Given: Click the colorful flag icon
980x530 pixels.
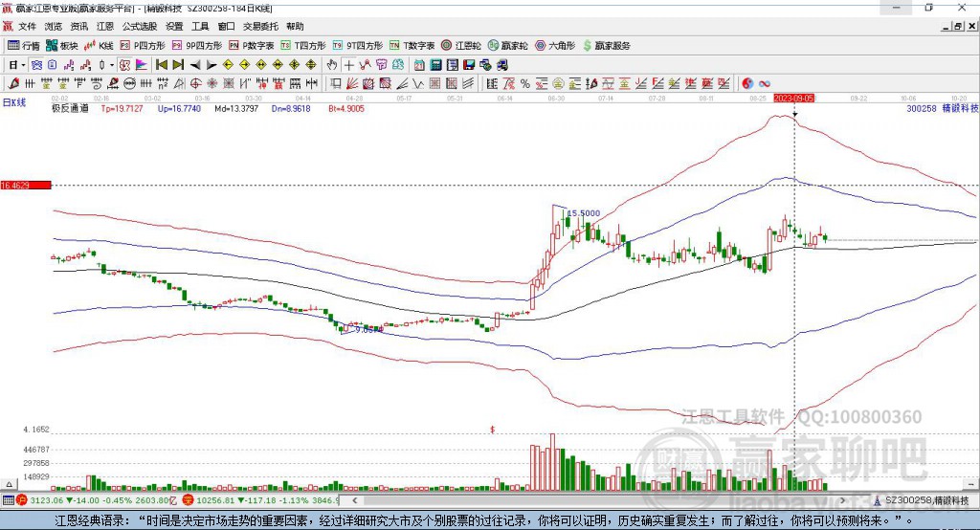Looking at the screenshot, I should click(142, 65).
